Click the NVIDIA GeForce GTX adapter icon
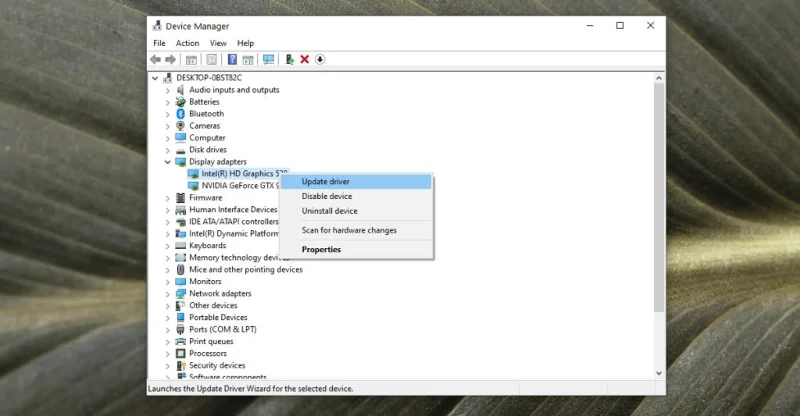 pyautogui.click(x=193, y=186)
